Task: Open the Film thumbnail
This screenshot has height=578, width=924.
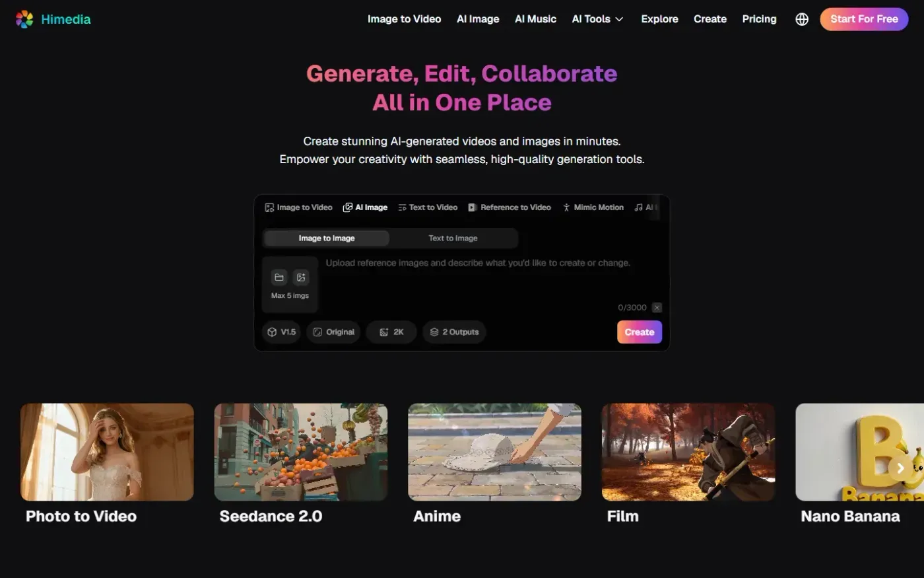Action: point(688,452)
